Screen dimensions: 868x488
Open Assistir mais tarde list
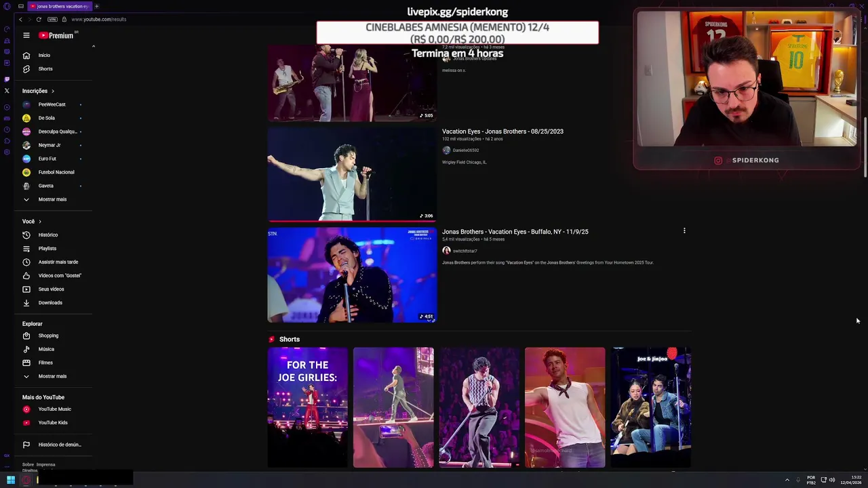pyautogui.click(x=58, y=262)
